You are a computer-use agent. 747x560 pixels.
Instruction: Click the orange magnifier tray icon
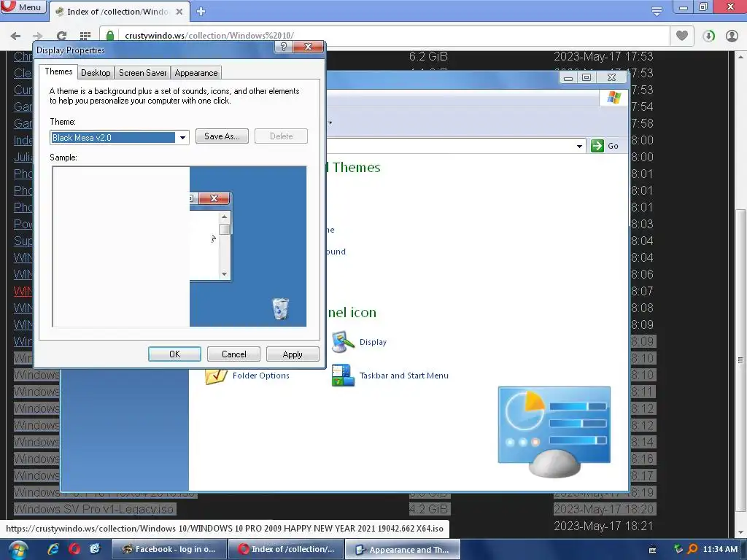692,549
